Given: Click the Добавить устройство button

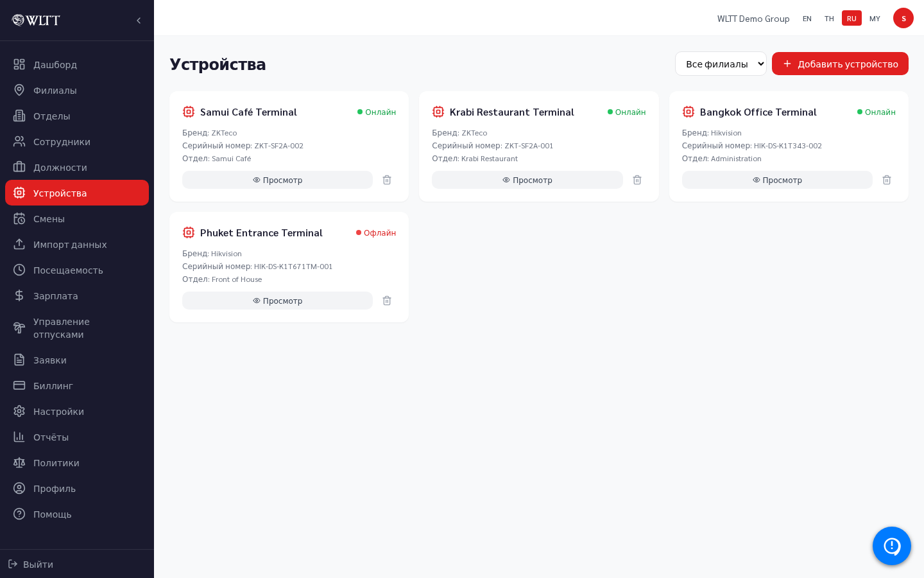Looking at the screenshot, I should 840,64.
